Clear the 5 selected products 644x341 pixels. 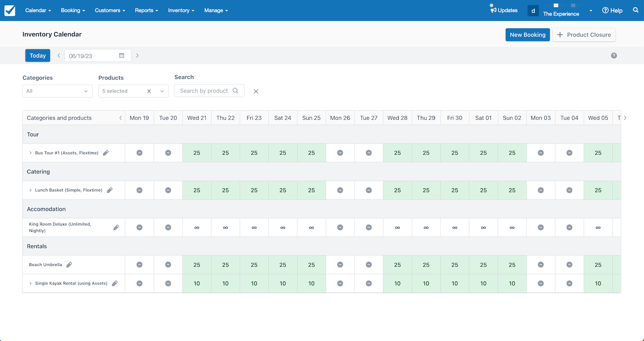click(x=149, y=91)
